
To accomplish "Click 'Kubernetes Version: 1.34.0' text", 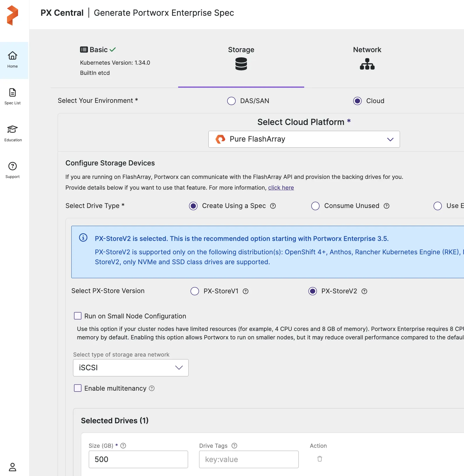I will tap(115, 63).
